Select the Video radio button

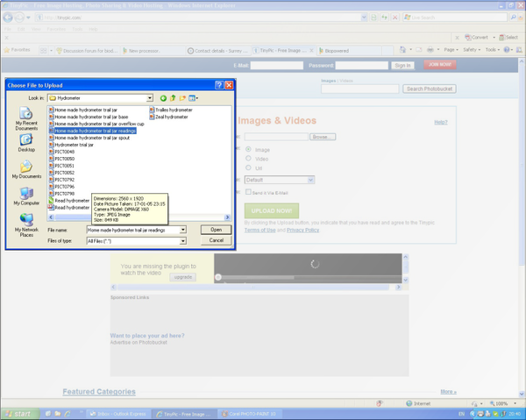(x=249, y=159)
